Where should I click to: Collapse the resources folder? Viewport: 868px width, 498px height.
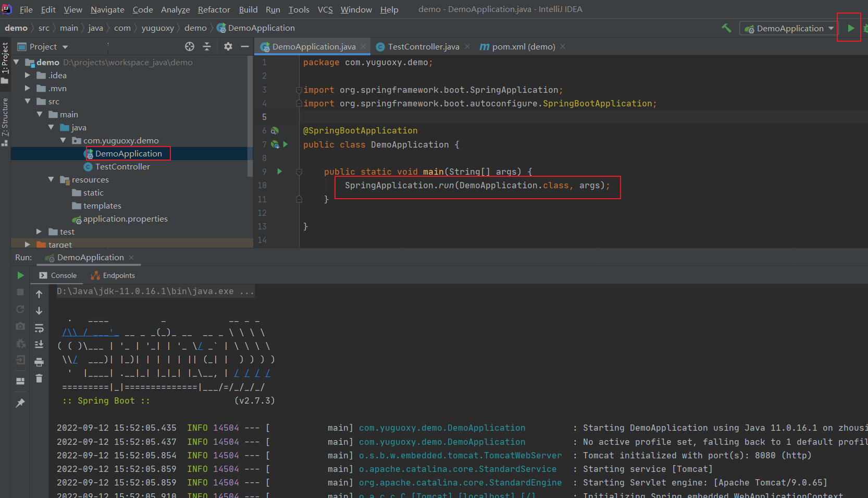pos(51,179)
